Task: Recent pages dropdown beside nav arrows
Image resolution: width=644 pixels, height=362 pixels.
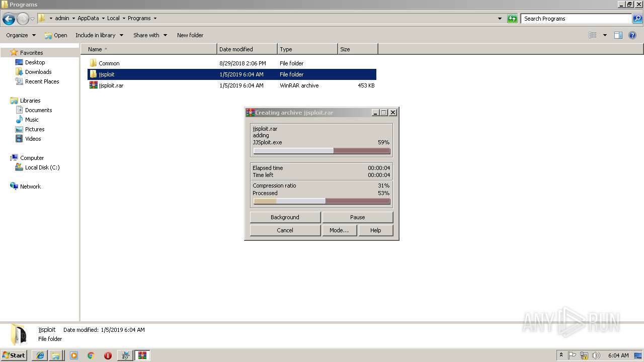Action: point(32,19)
